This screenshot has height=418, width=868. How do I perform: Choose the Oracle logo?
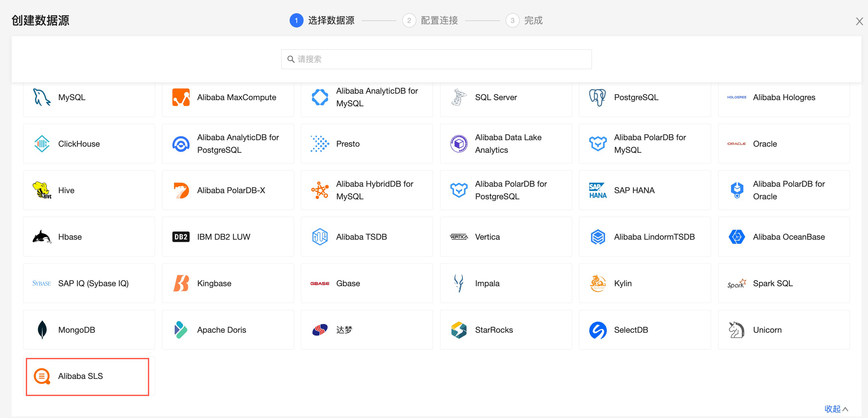(737, 144)
